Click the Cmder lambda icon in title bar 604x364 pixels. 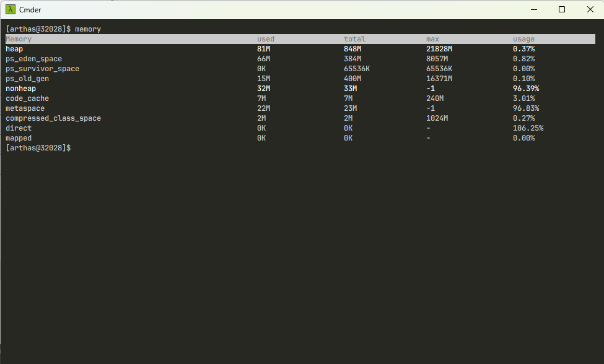[11, 9]
